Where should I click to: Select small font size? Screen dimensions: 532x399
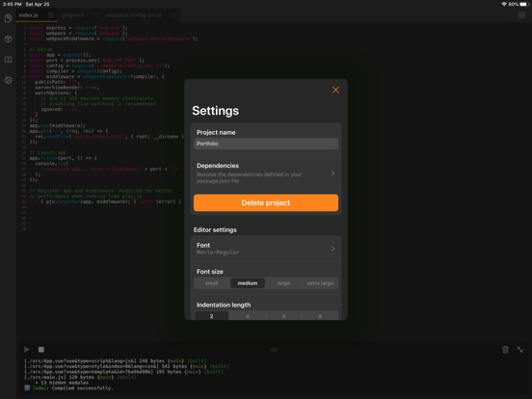coord(212,283)
